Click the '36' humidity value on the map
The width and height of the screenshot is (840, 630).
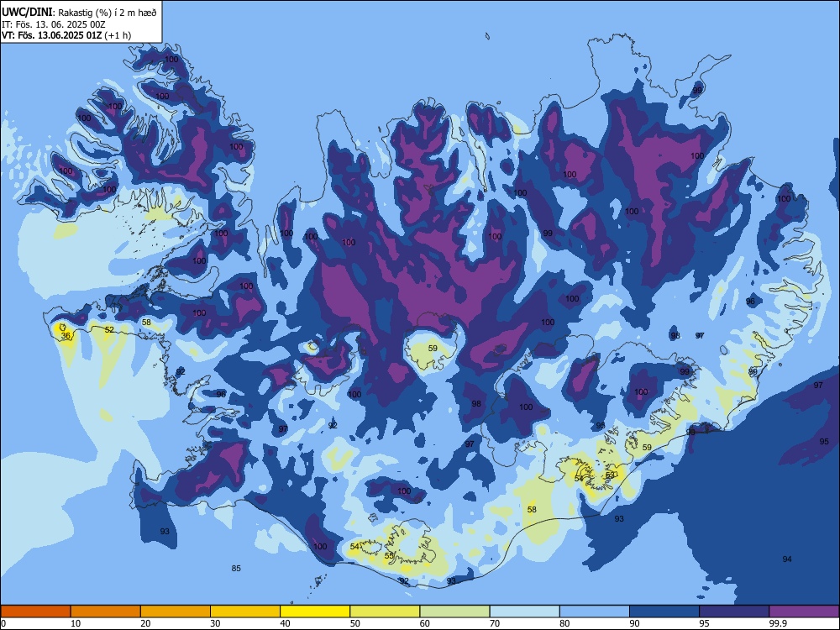coord(66,335)
